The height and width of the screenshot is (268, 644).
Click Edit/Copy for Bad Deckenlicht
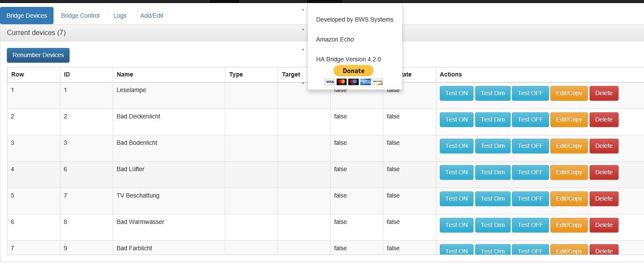point(569,119)
